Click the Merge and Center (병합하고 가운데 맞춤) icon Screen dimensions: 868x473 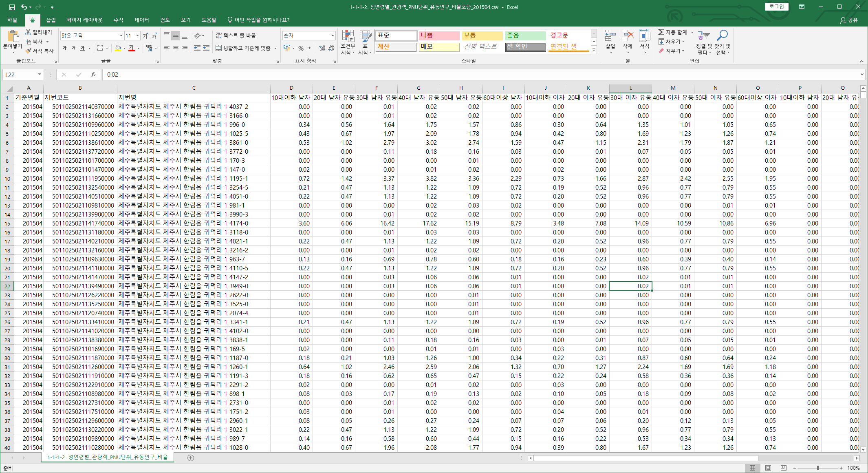tap(219, 48)
